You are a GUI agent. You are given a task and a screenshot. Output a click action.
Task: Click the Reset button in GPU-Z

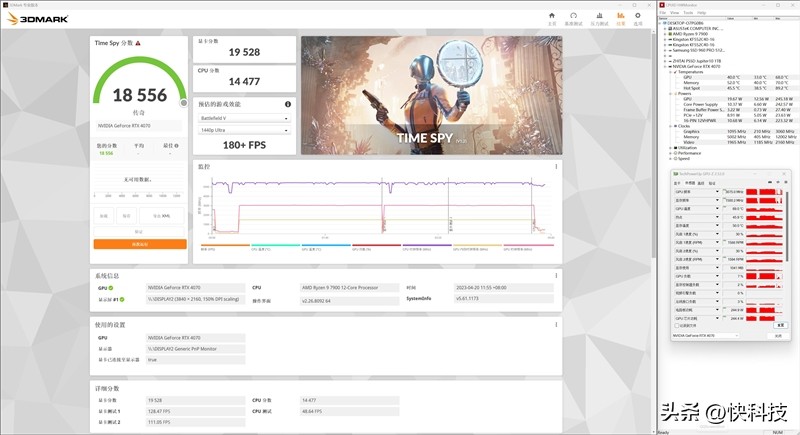781,325
